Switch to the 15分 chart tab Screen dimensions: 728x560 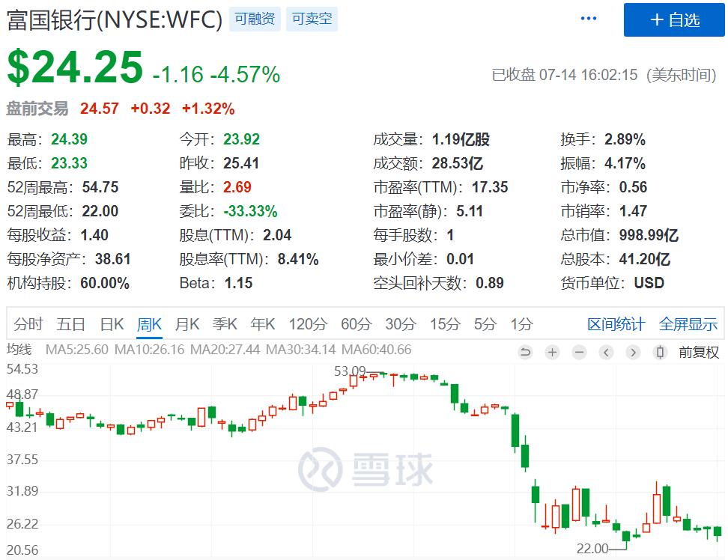click(445, 324)
